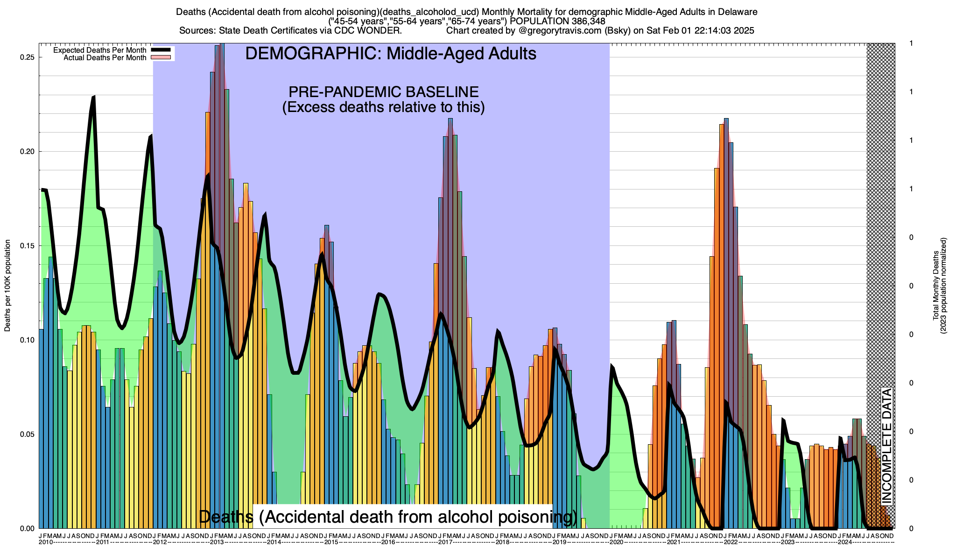Click the pink Actual Deaths legend swatch
The image size is (956, 560).
(162, 57)
